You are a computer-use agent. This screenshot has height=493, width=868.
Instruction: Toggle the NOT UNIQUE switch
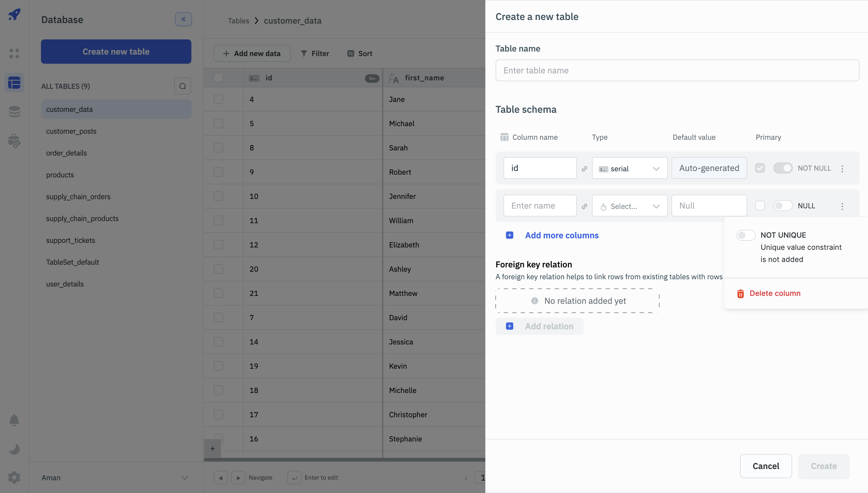click(745, 235)
